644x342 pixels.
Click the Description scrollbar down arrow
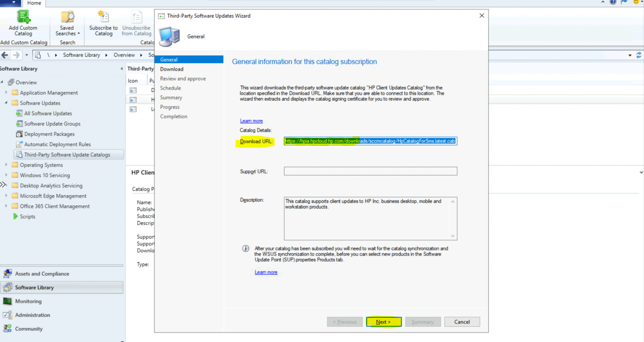[x=453, y=236]
